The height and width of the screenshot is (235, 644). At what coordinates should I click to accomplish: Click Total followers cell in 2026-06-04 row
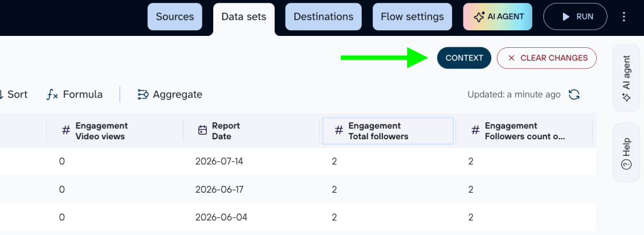pos(387,217)
